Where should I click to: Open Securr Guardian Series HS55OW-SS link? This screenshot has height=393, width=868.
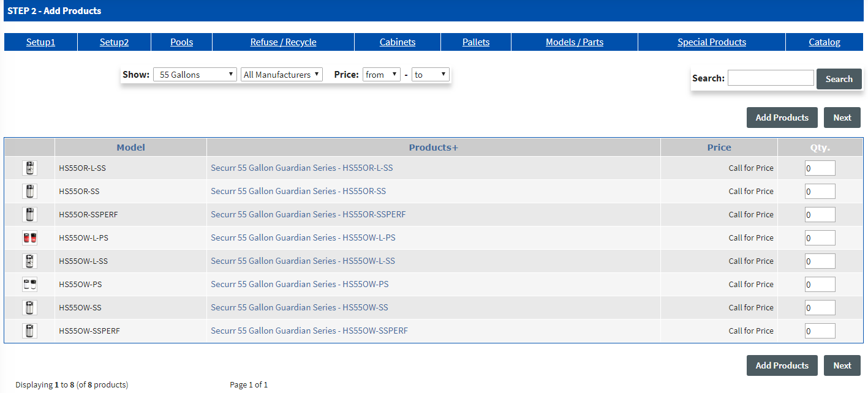[x=300, y=307]
